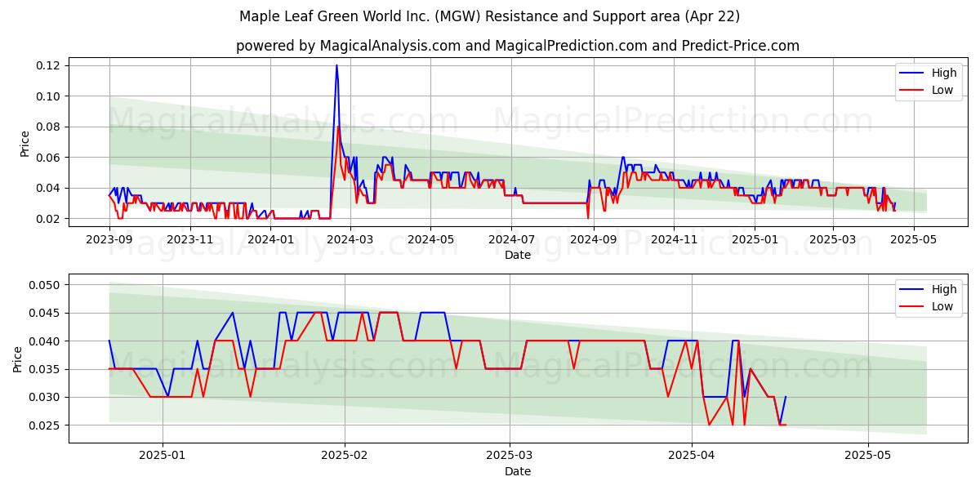Click the 2024-03 date tick label
Screen dimensions: 980x490
point(350,239)
